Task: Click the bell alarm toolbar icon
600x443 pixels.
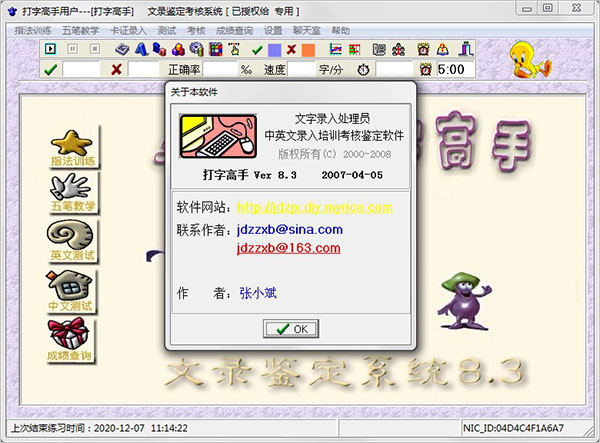Action: click(x=443, y=49)
